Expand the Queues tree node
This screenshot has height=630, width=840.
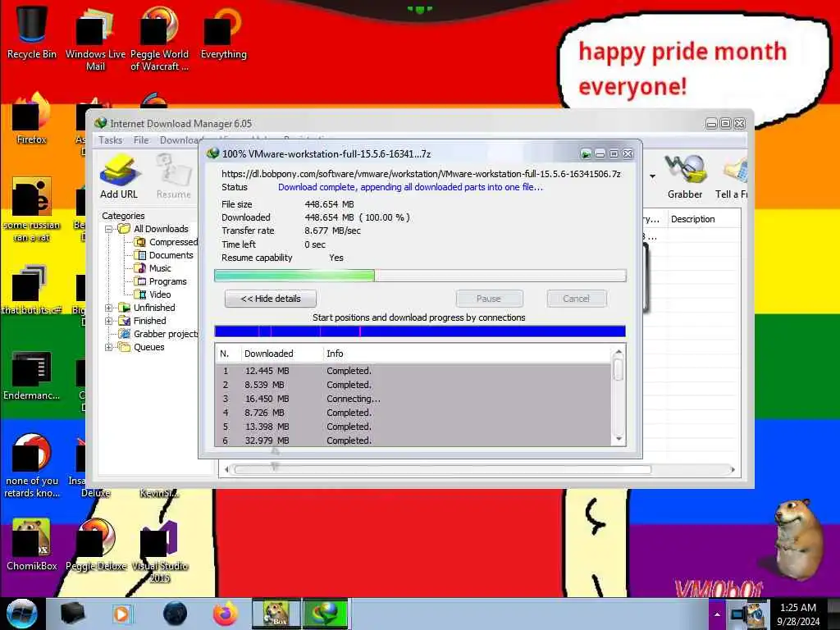[x=109, y=347]
